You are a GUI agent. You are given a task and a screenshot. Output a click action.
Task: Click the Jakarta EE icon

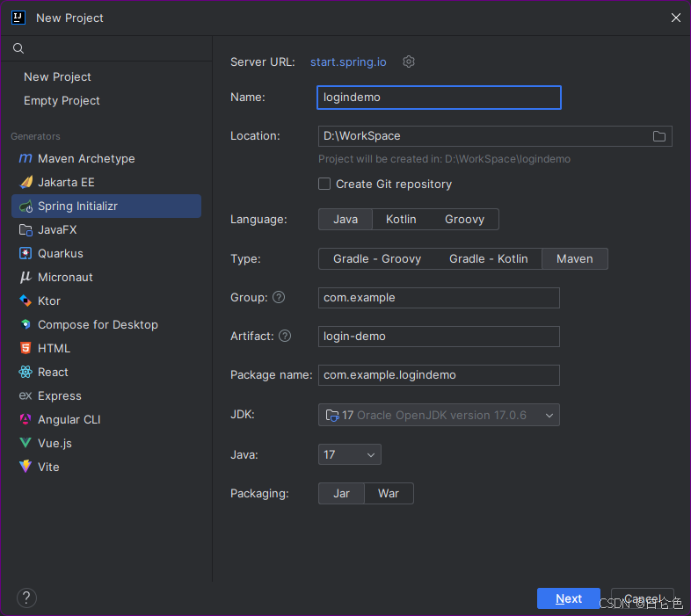25,182
